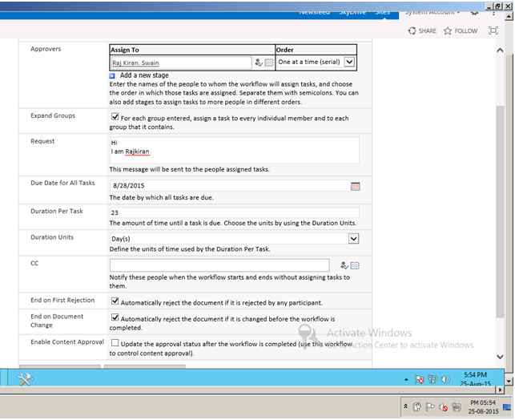Click the inner taskbar clock 5:54 PM
Screen dimensions: 515x420
(475, 375)
